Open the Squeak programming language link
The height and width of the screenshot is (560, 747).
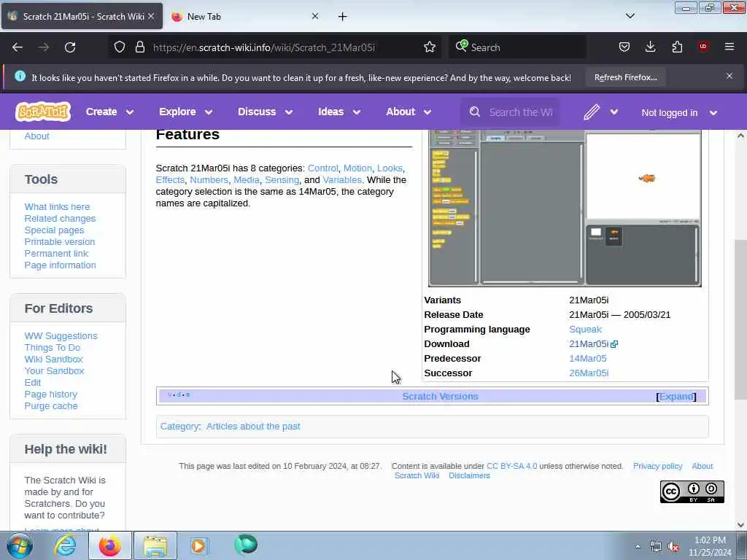(x=585, y=329)
